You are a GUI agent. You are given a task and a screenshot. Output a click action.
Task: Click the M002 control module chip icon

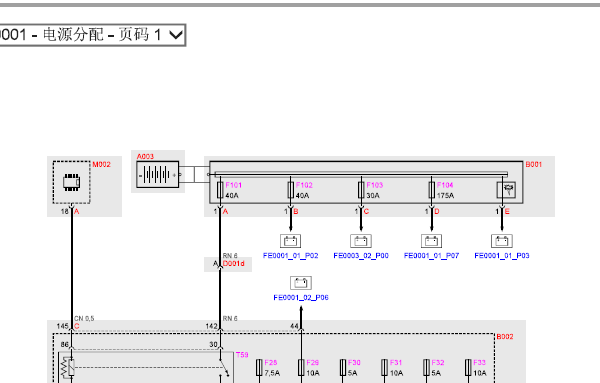(72, 182)
